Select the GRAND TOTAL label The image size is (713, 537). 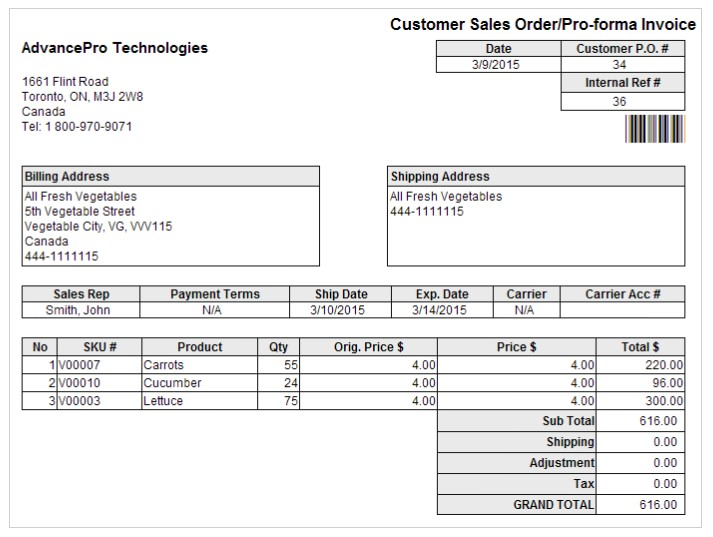554,505
